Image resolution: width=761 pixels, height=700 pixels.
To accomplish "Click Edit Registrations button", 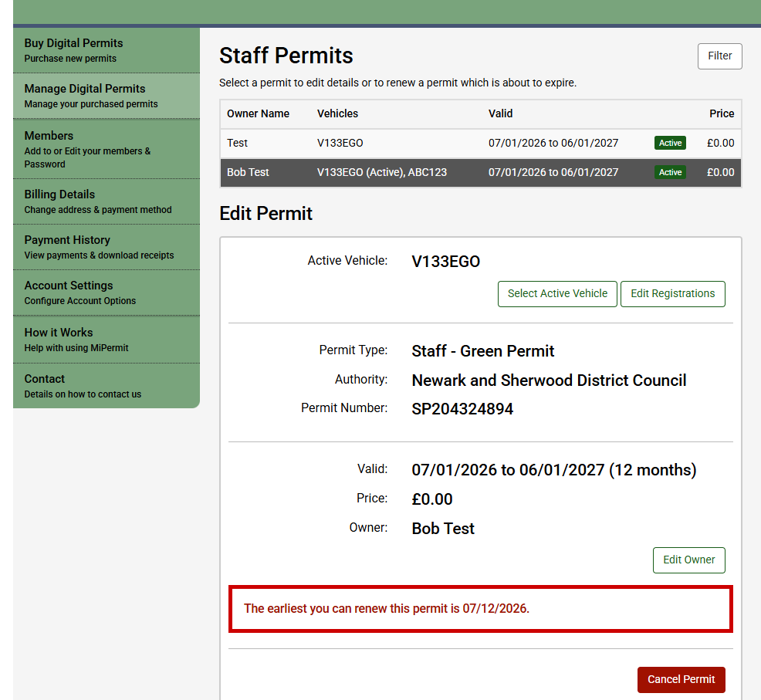I will (672, 294).
